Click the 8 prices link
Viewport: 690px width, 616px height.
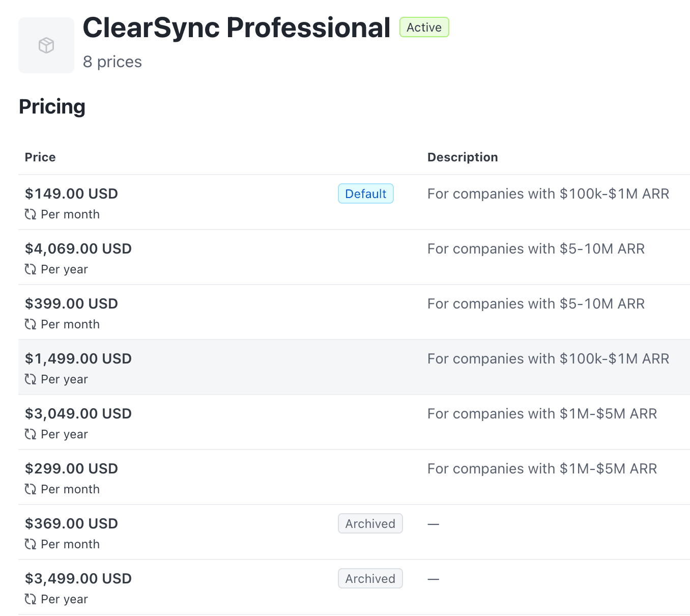(112, 62)
